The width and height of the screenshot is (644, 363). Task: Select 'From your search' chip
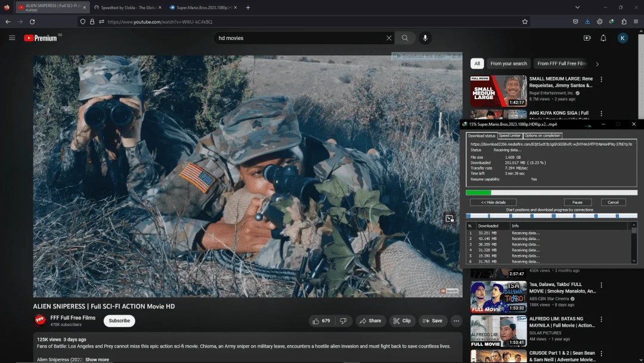[x=509, y=63]
